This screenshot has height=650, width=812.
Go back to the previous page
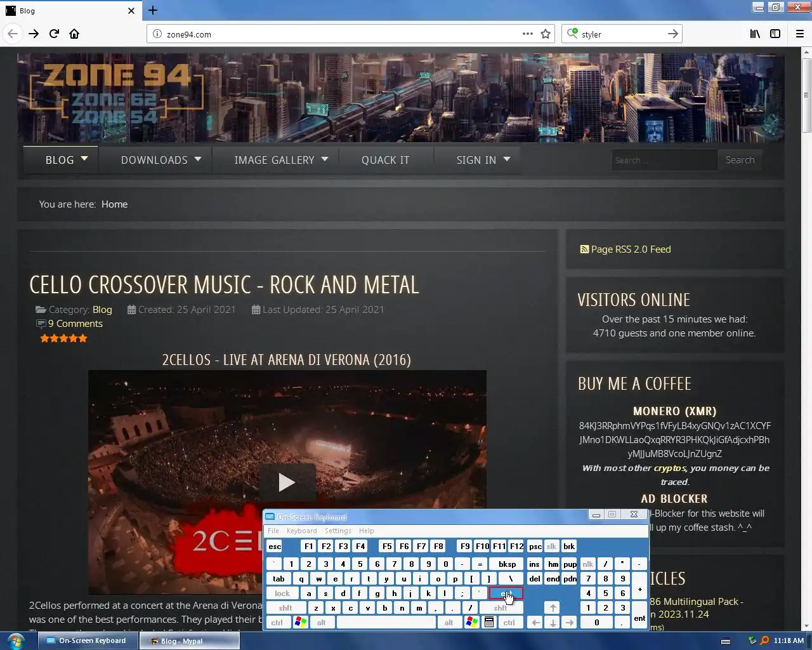coord(13,34)
